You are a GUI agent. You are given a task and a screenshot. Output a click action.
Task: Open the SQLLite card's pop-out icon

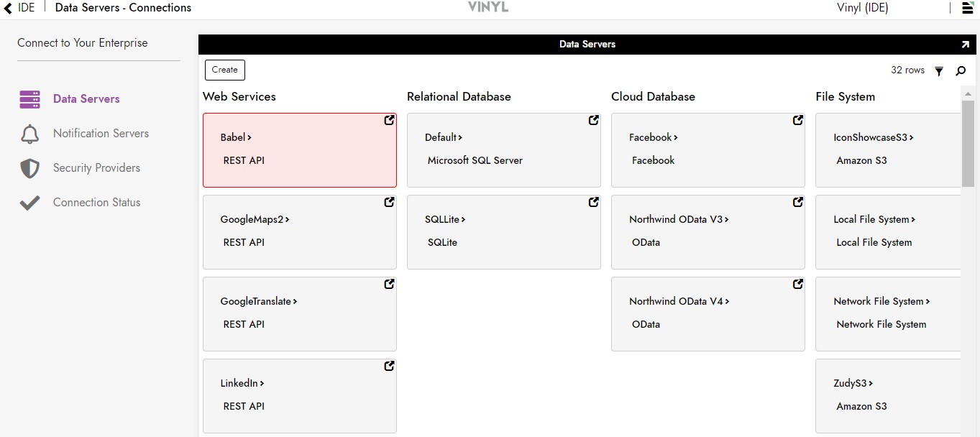pyautogui.click(x=593, y=203)
